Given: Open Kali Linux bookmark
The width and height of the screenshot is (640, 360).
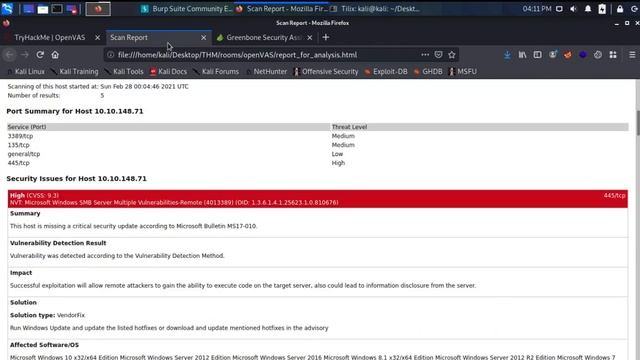Looking at the screenshot, I should [25, 71].
